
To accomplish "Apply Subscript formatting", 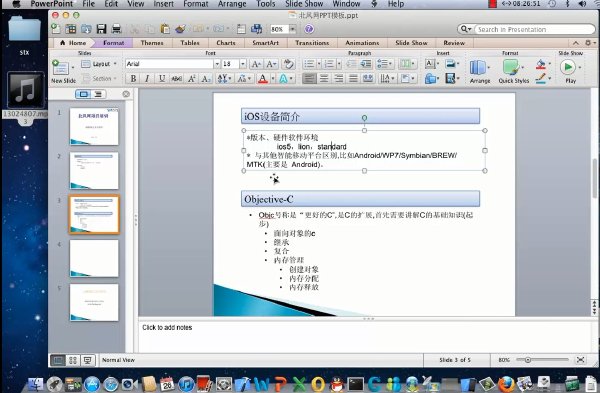I will (x=206, y=79).
